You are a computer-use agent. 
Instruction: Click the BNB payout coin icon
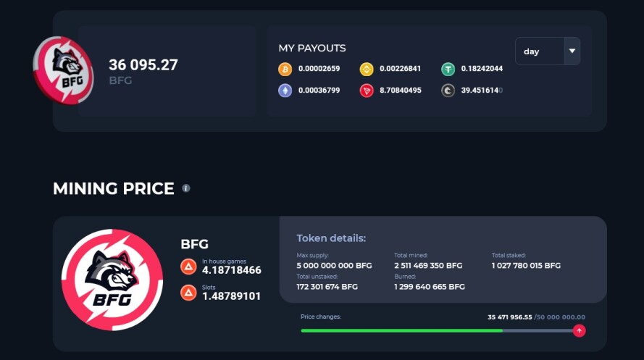pos(367,69)
